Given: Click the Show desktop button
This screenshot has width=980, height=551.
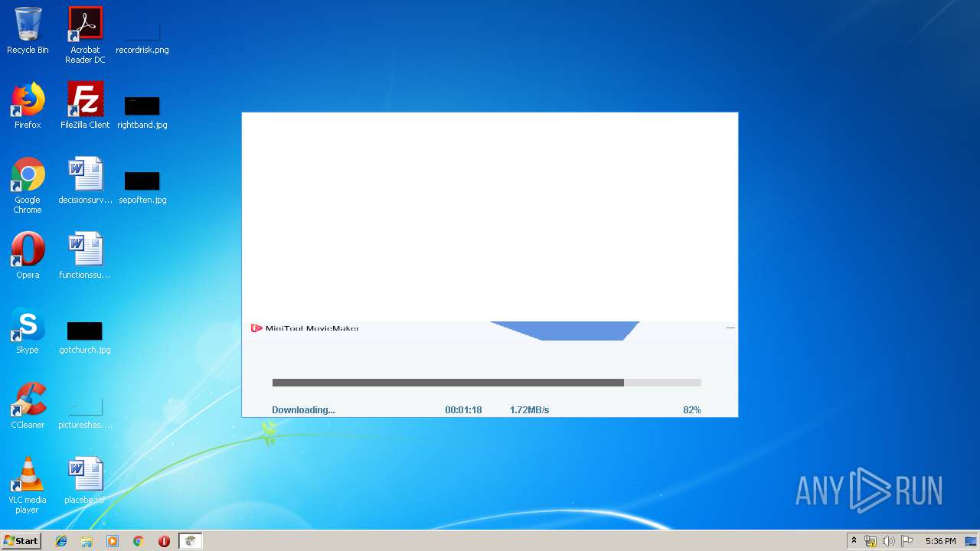Looking at the screenshot, I should click(x=971, y=541).
